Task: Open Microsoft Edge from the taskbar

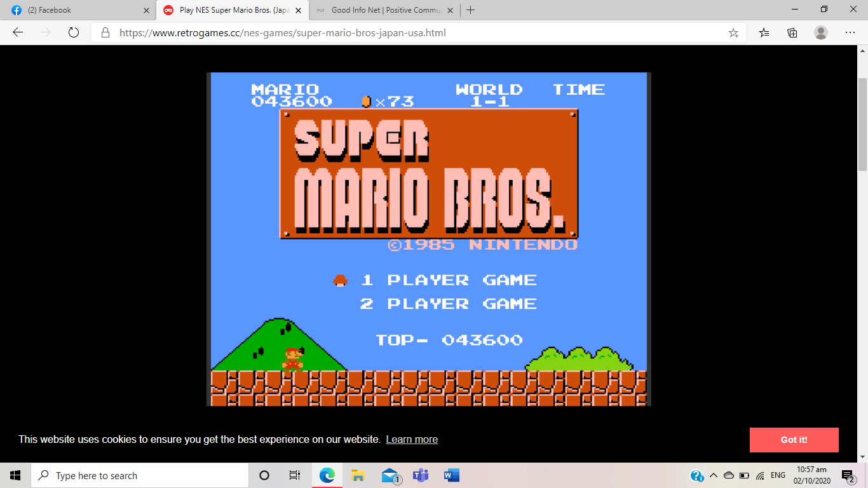Action: (327, 475)
